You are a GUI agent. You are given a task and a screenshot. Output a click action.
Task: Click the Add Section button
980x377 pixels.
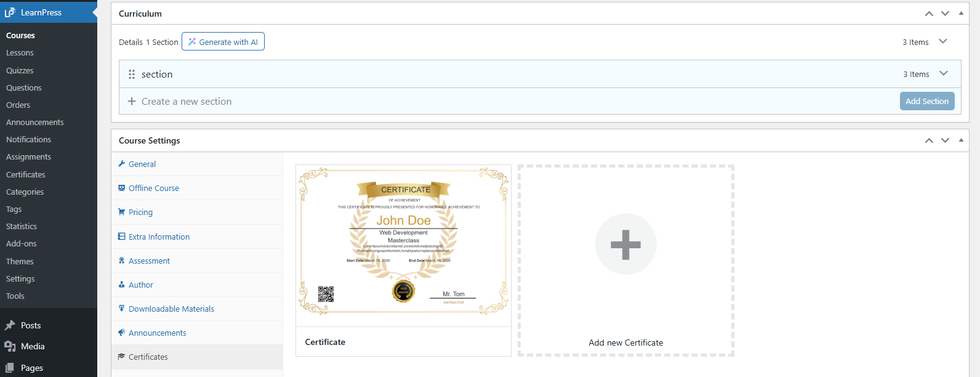pyautogui.click(x=927, y=101)
